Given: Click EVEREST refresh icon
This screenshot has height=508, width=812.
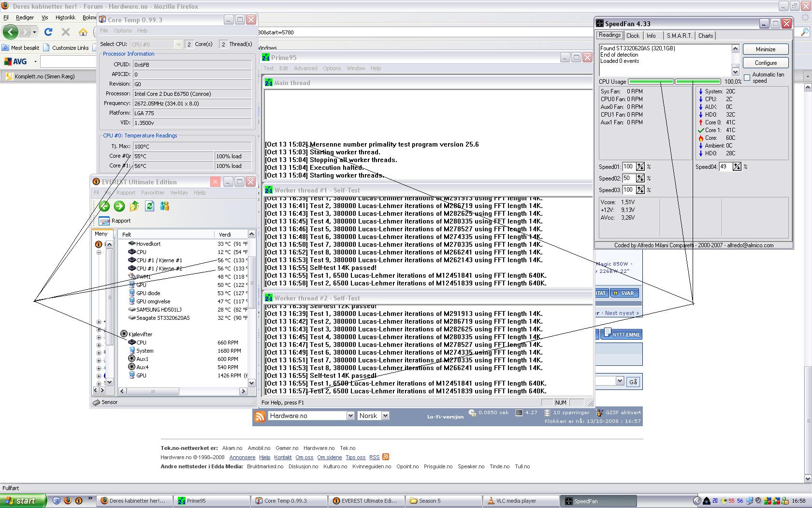Looking at the screenshot, I should pos(150,206).
